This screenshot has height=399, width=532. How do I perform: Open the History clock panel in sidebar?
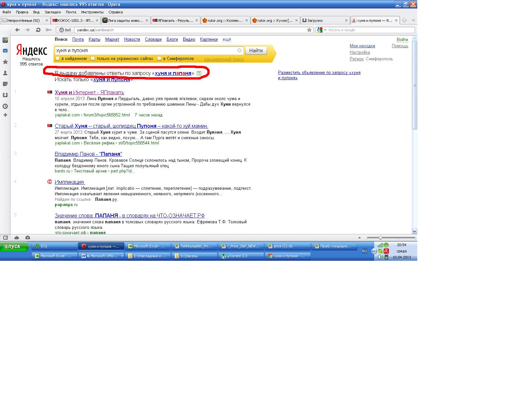[x=5, y=106]
